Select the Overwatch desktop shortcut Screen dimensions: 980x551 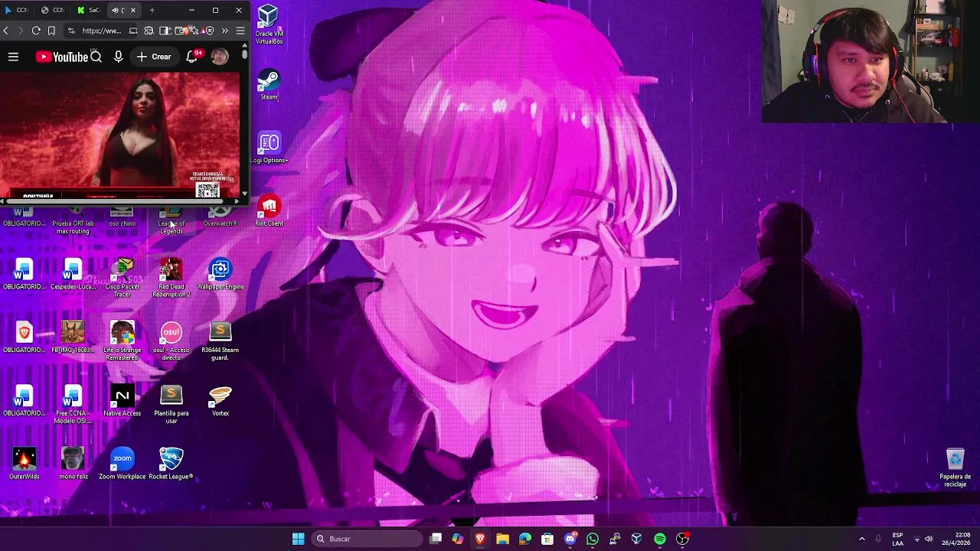pyautogui.click(x=220, y=217)
